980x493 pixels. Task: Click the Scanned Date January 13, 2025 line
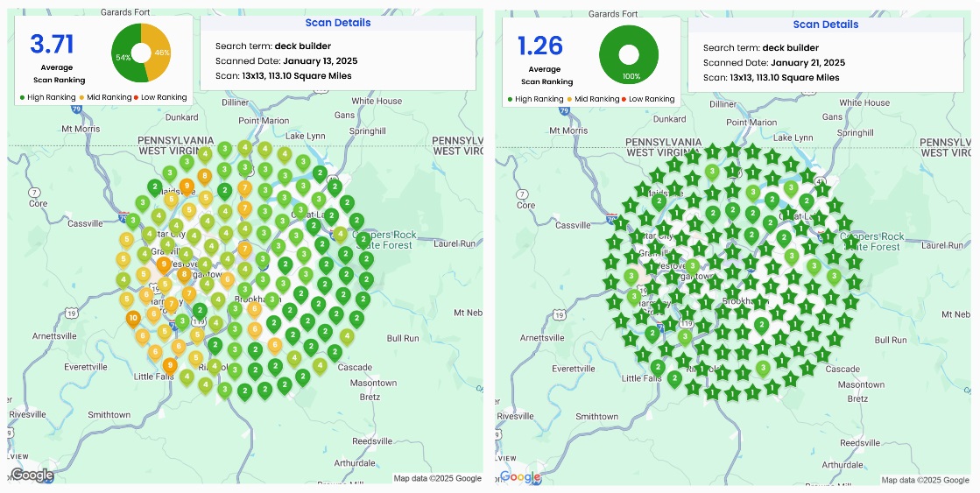tap(286, 61)
